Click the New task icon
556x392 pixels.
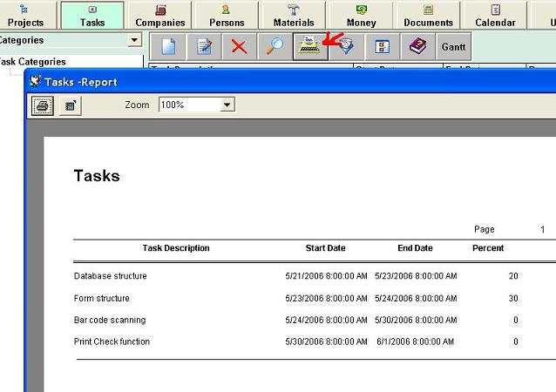tap(168, 47)
